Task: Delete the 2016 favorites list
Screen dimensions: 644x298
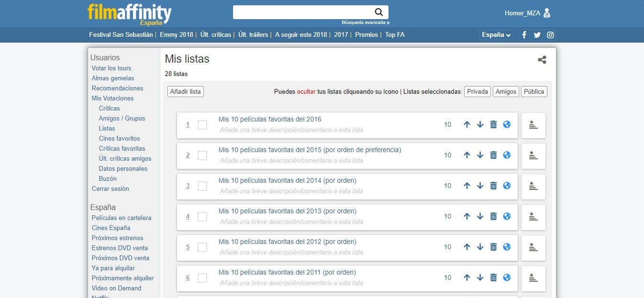Action: 493,124
